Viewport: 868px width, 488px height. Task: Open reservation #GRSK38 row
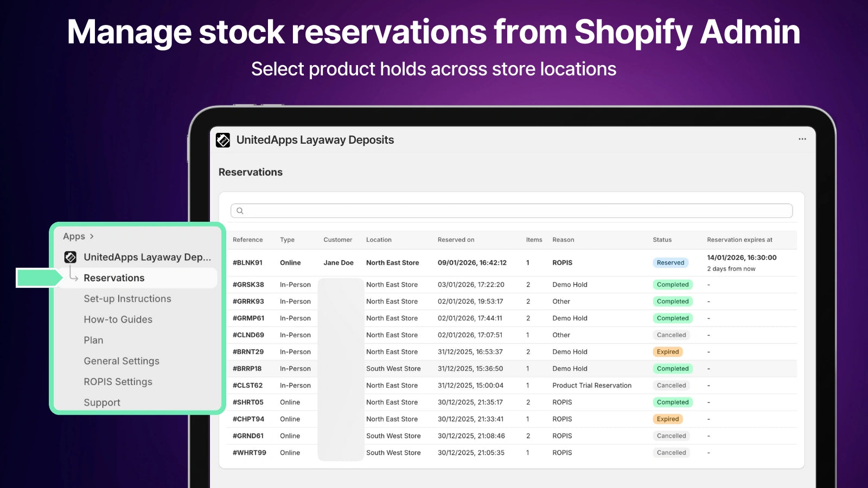[x=248, y=285]
